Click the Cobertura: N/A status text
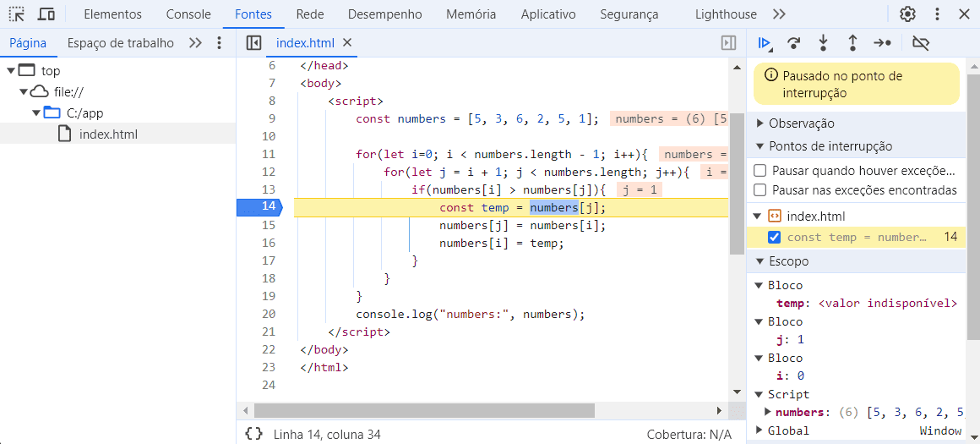Viewport: 980px width, 444px height. point(689,434)
